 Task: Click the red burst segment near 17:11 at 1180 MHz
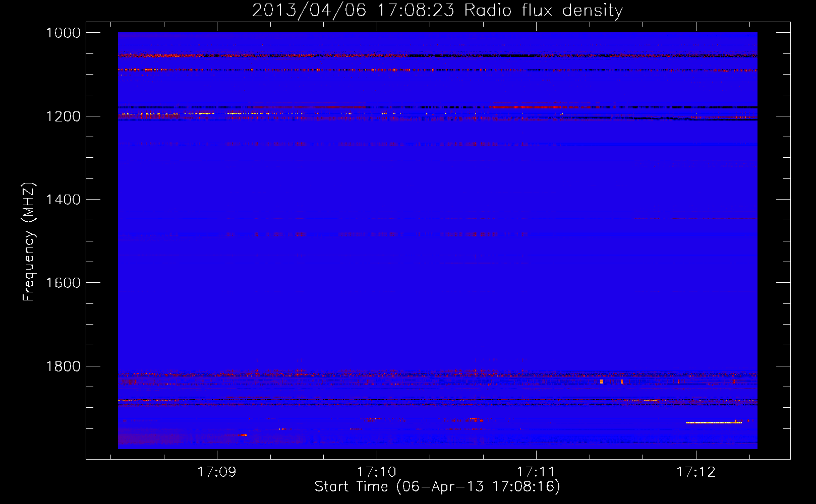524,107
